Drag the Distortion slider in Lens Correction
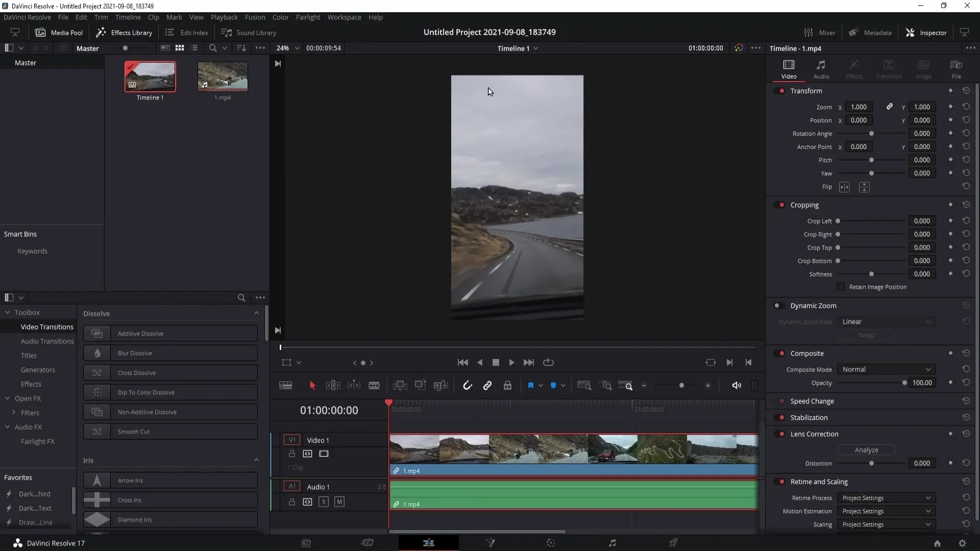This screenshot has width=980, height=551. coord(872,463)
